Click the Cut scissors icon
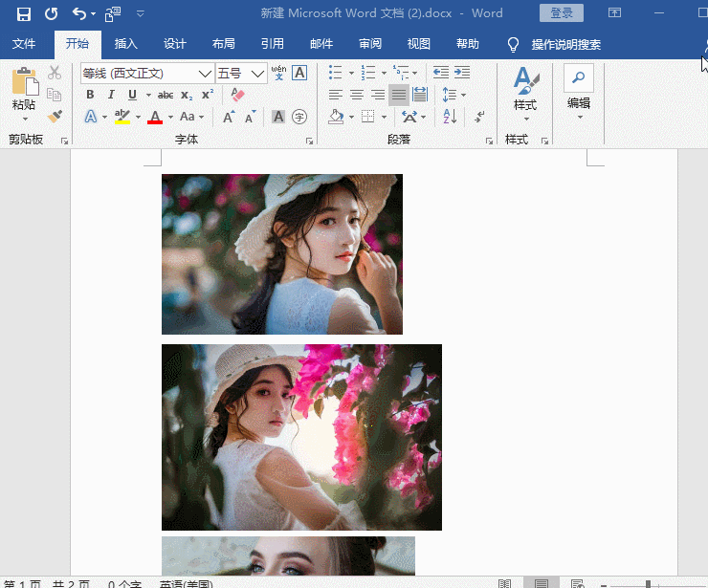Image resolution: width=708 pixels, height=588 pixels. pos(55,73)
